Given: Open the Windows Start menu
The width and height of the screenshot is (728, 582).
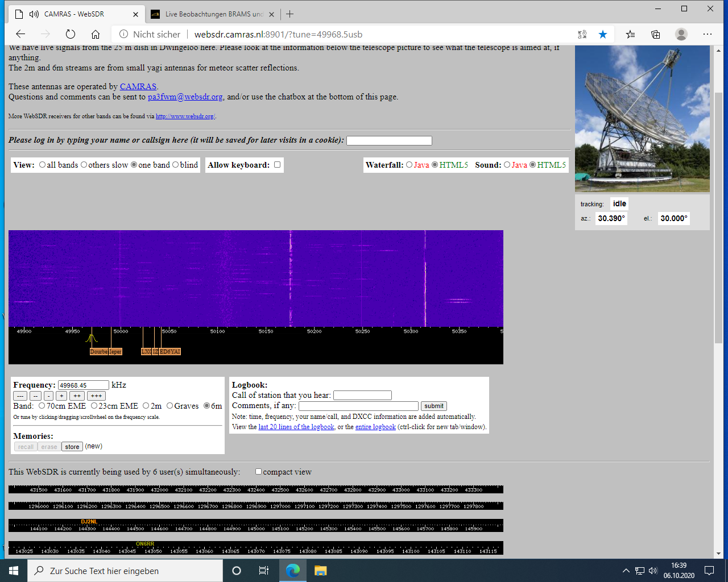Looking at the screenshot, I should pos(14,571).
